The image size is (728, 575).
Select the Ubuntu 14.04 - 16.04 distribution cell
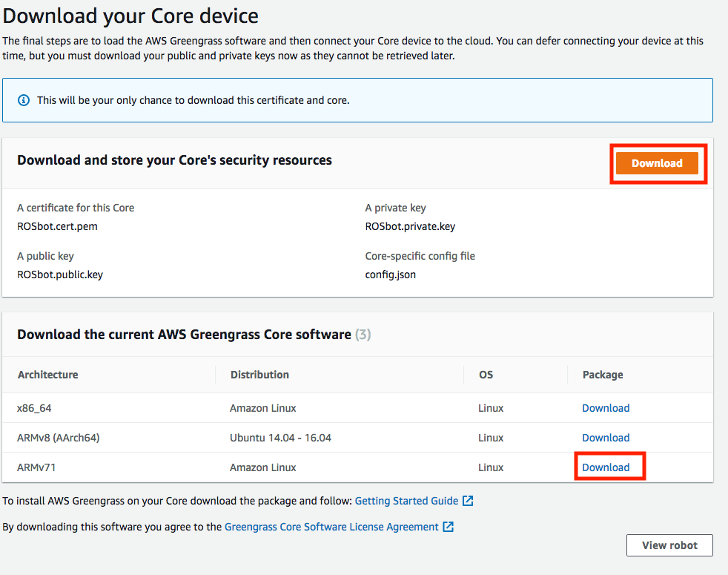point(280,438)
